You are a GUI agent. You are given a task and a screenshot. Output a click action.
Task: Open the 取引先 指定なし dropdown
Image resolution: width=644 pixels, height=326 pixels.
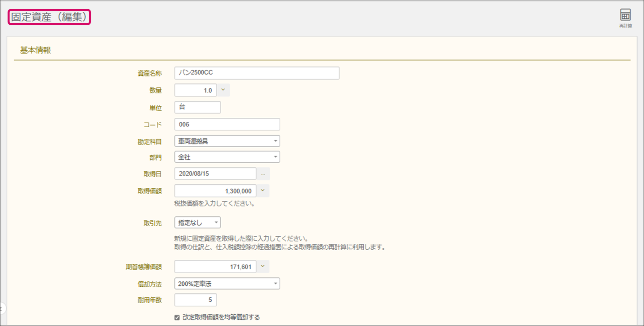pos(197,223)
